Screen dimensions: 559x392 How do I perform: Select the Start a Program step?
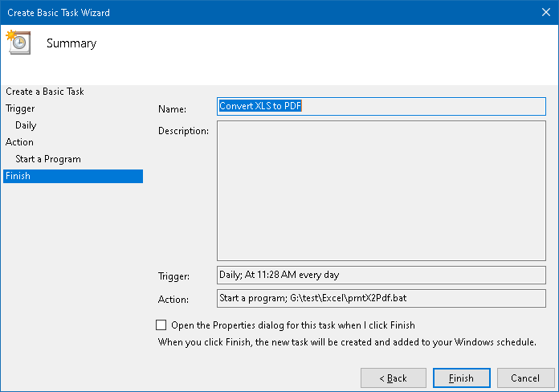(48, 159)
